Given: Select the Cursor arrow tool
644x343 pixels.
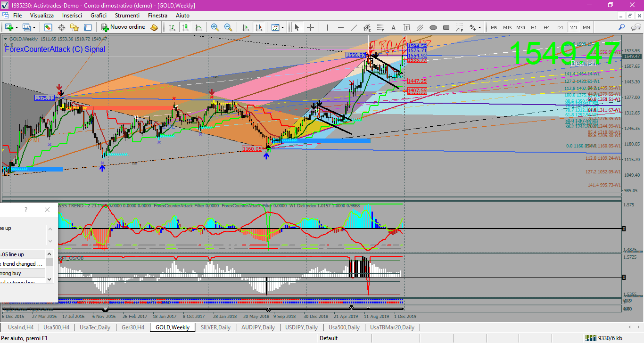Looking at the screenshot, I should pos(297,27).
